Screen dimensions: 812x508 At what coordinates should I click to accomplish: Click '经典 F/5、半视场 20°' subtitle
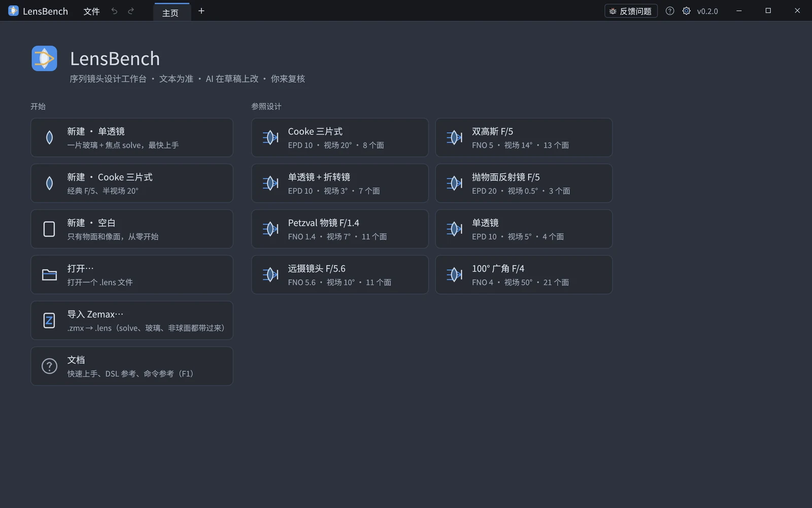103,190
